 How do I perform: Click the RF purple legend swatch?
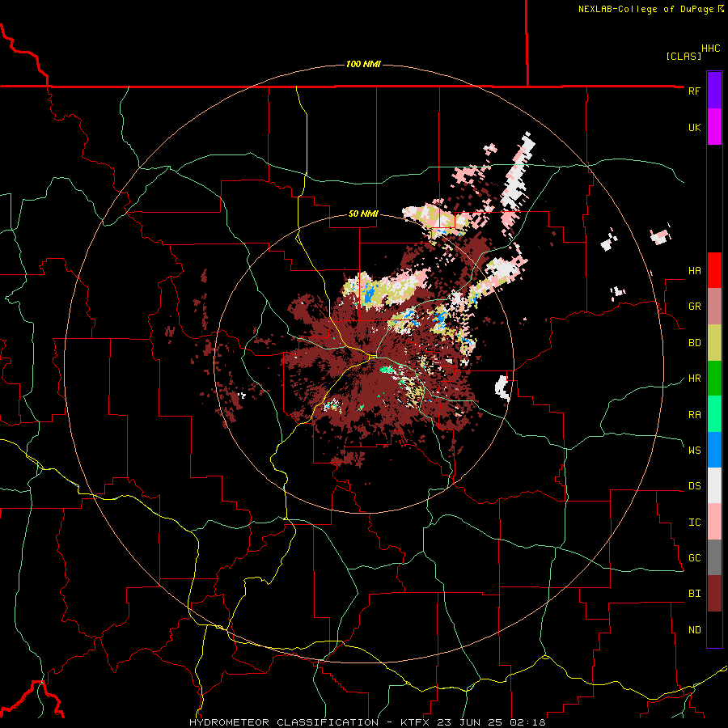[714, 91]
